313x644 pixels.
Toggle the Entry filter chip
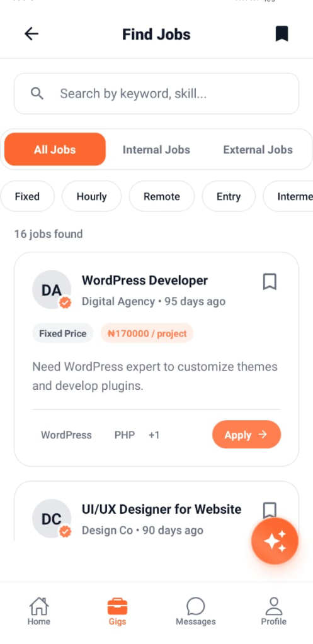pyautogui.click(x=229, y=196)
